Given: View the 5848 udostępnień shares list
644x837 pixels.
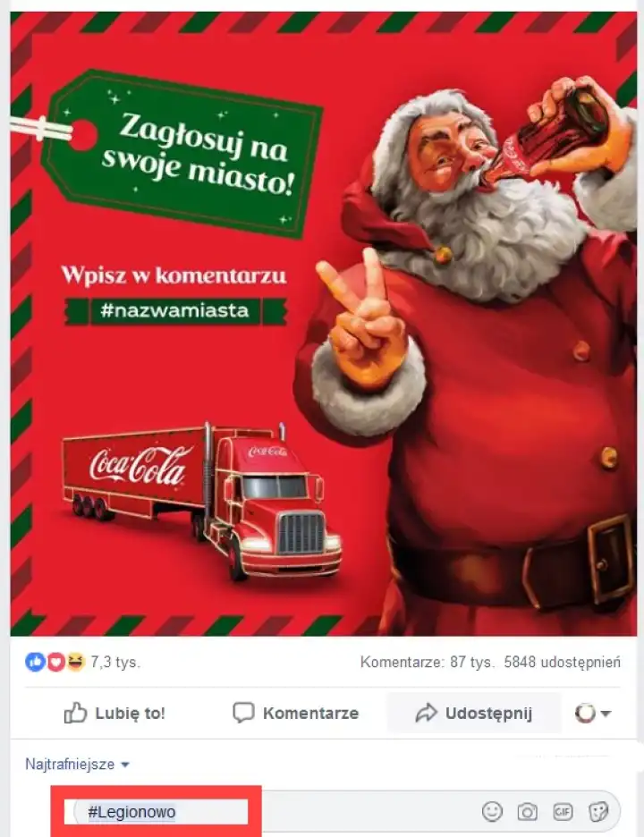Looking at the screenshot, I should coord(563,662).
